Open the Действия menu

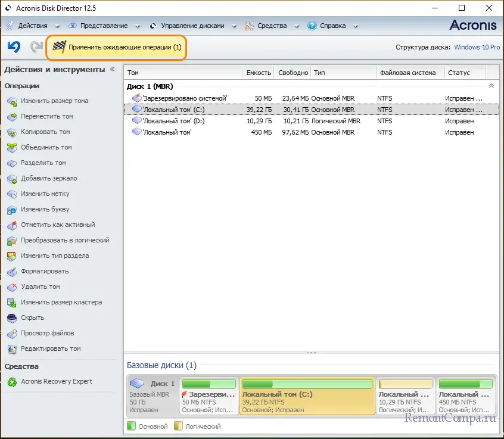click(x=32, y=26)
